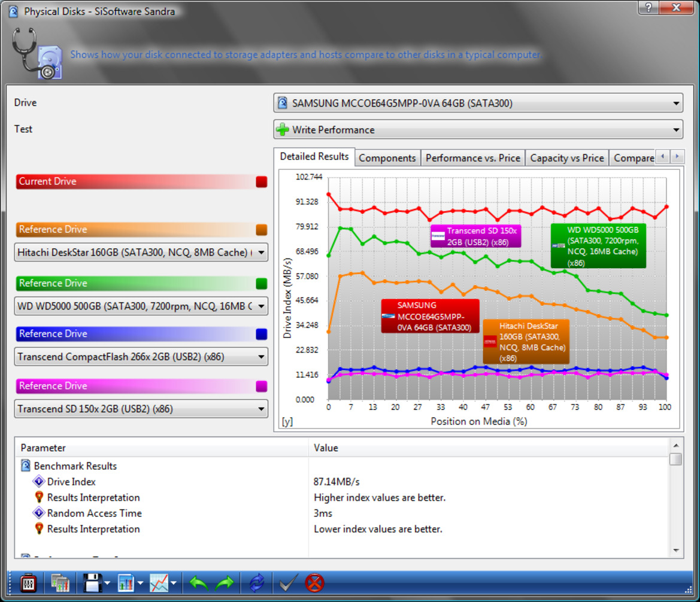This screenshot has height=602, width=700.
Task: Click the Drive Index diamond icon
Action: [39, 482]
